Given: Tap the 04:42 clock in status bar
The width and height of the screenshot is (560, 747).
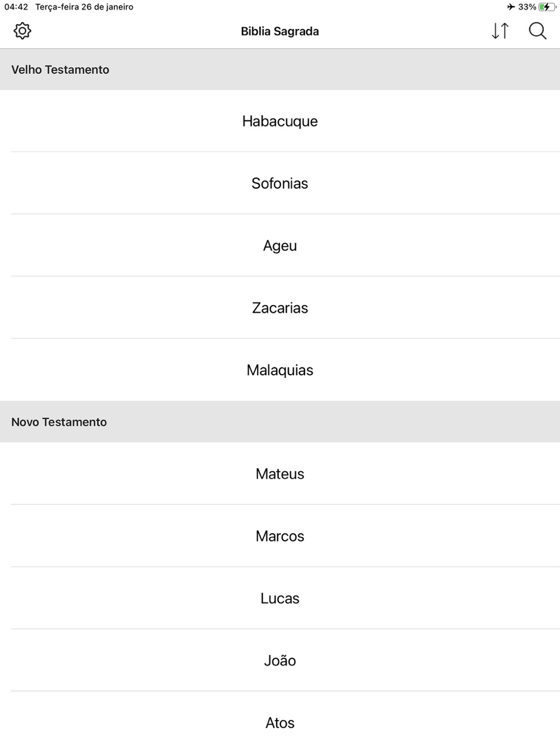Looking at the screenshot, I should (16, 7).
